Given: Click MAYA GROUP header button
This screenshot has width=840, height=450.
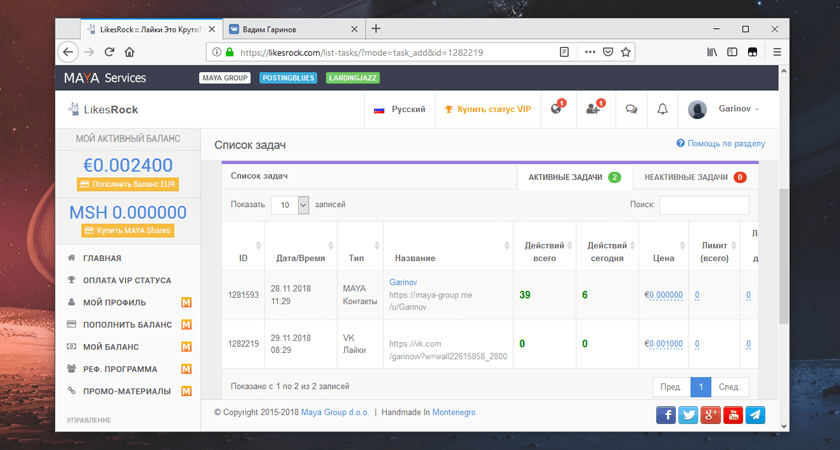Looking at the screenshot, I should point(225,78).
